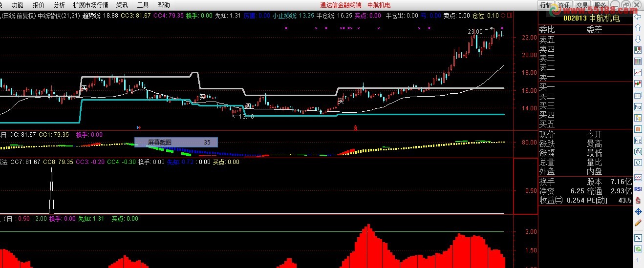Click the F12 icon in sidebar

point(638,140)
